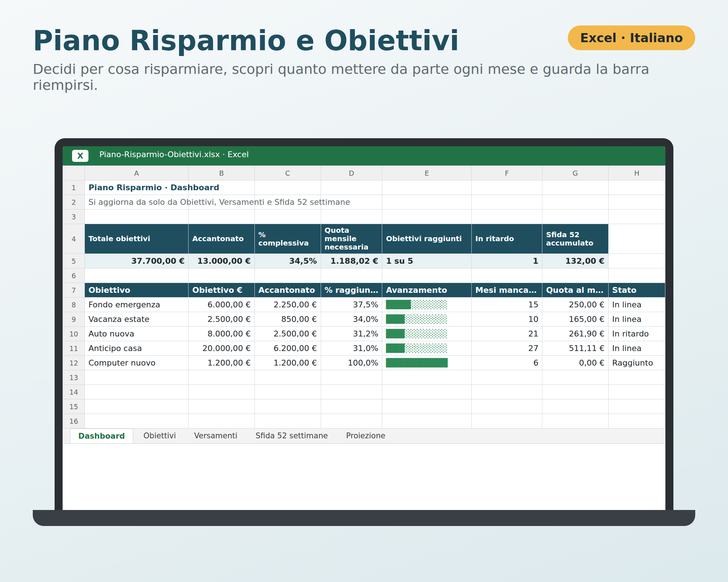Select the 'Raggiunto' status cell
728x582 pixels.
tap(637, 363)
